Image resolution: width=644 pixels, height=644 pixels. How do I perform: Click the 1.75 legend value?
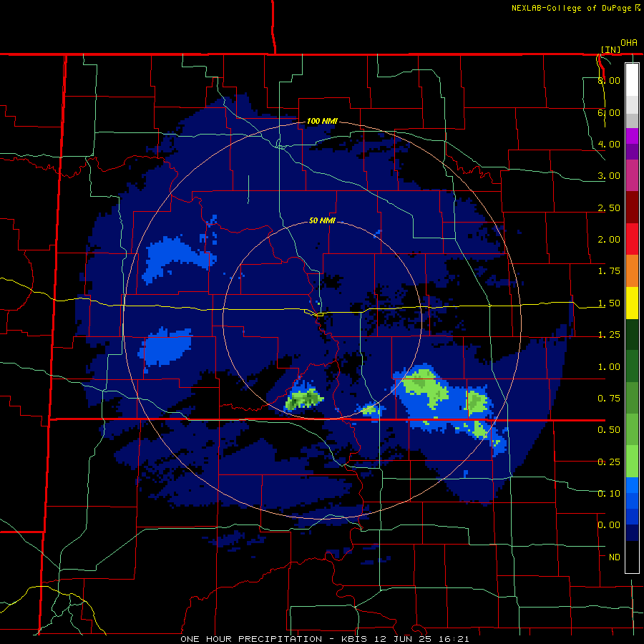click(609, 271)
